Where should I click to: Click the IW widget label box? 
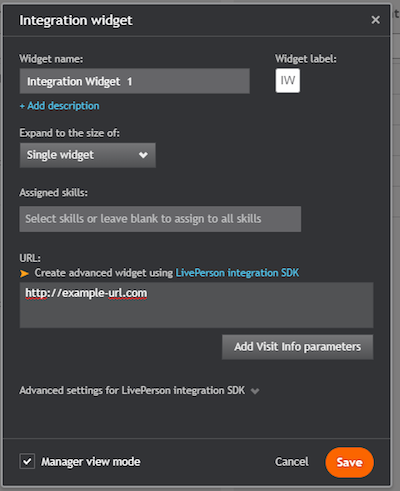click(x=288, y=81)
